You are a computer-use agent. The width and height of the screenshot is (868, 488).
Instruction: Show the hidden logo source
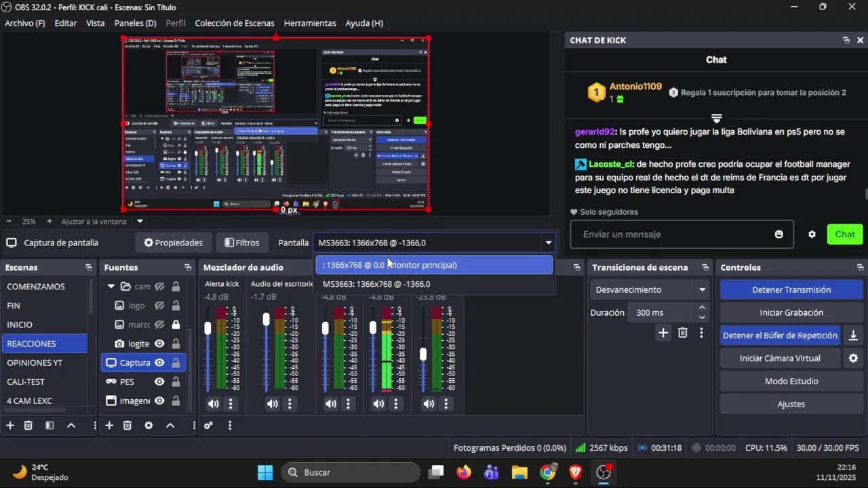[x=159, y=306]
